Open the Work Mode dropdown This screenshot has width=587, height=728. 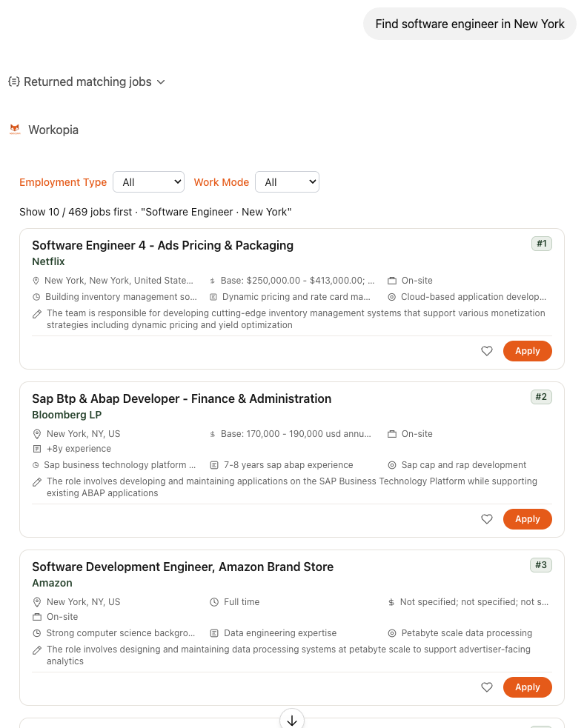288,182
